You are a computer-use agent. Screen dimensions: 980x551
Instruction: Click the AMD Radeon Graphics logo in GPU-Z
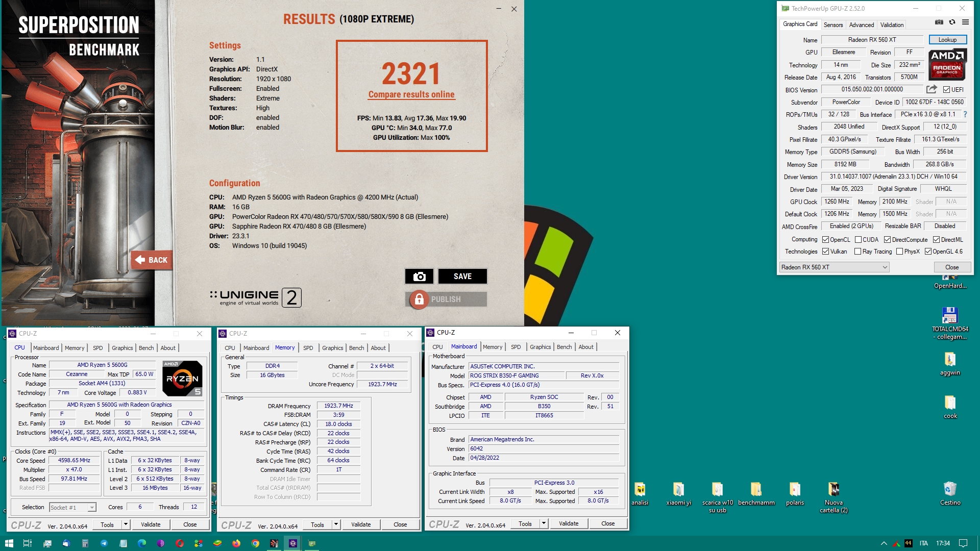[x=947, y=64]
